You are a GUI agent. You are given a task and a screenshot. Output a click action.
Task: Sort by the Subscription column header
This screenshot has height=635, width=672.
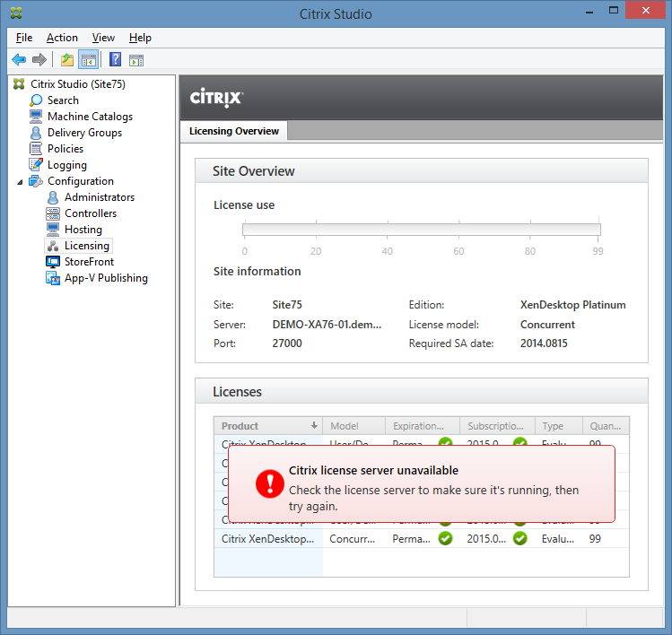point(497,426)
